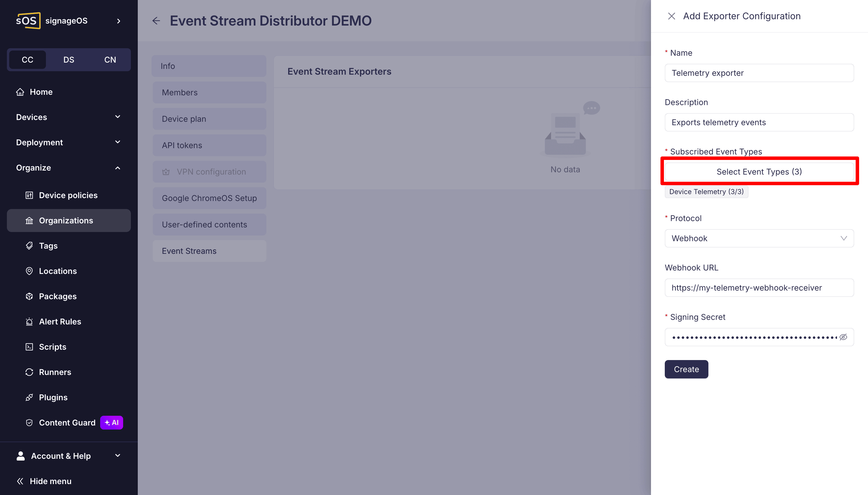Screen dimensions: 868x495
Task: Expand the Devices menu chevron
Action: (118, 117)
